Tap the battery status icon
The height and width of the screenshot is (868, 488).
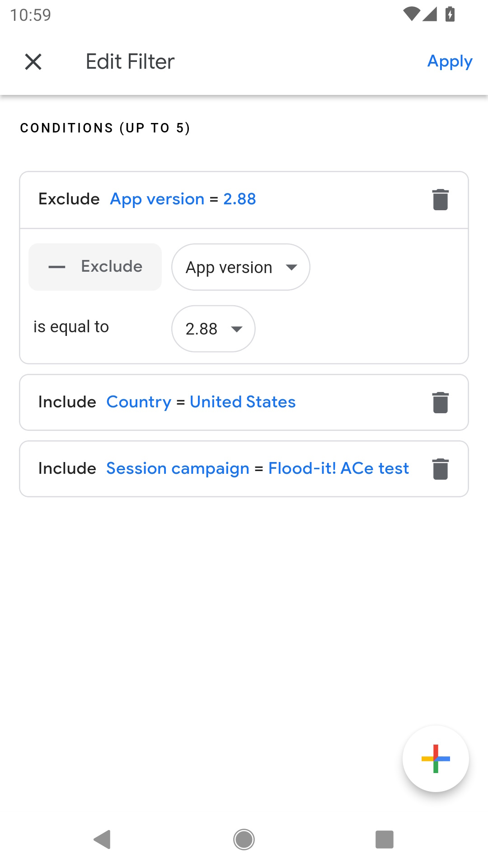[450, 14]
